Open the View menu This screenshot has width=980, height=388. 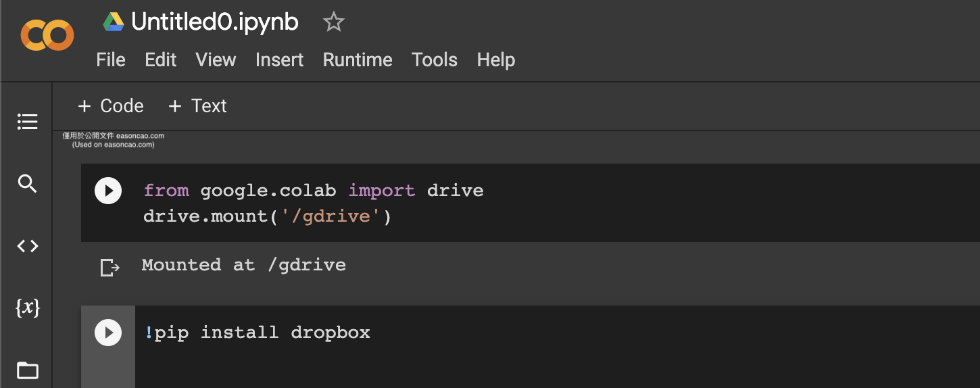pyautogui.click(x=216, y=60)
